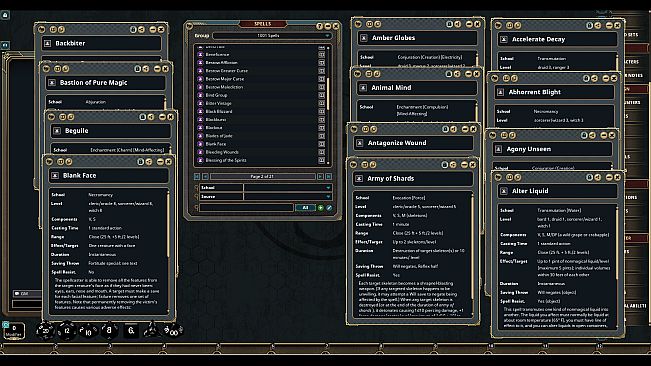Toggle lock on Animal Mind window
This screenshot has height=366, width=651.
tap(448, 74)
